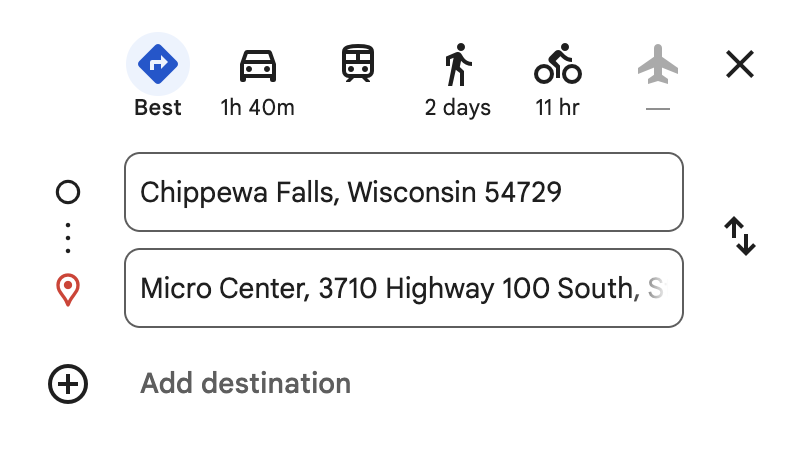Click the 11 hr cycling time

(557, 108)
